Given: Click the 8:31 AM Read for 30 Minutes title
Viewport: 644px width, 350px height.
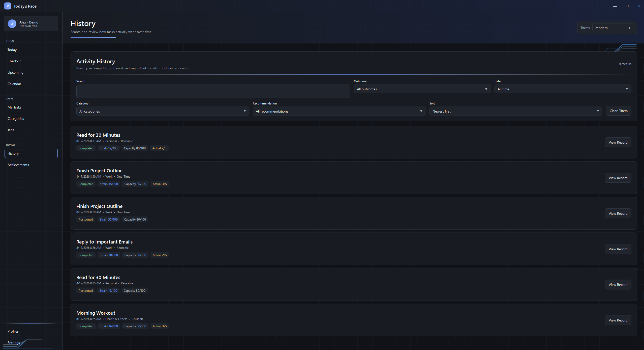Looking at the screenshot, I should tap(98, 135).
